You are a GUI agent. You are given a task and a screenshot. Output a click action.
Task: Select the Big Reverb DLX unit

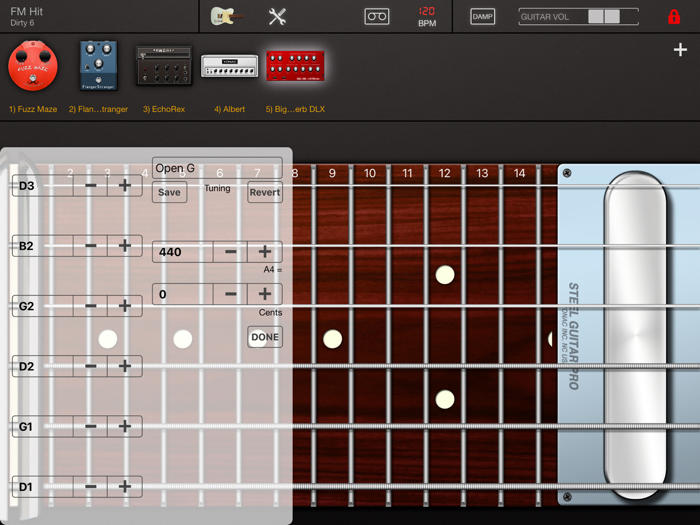click(x=295, y=66)
